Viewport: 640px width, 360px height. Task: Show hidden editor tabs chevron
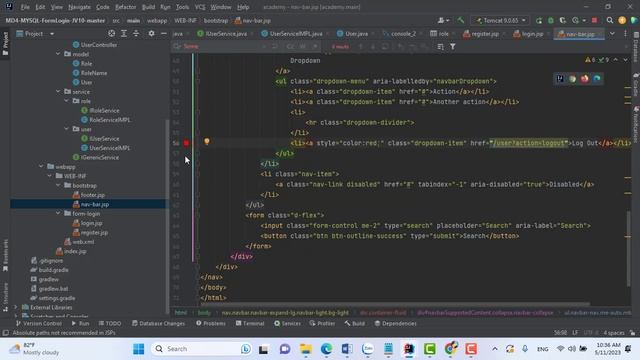(x=612, y=34)
